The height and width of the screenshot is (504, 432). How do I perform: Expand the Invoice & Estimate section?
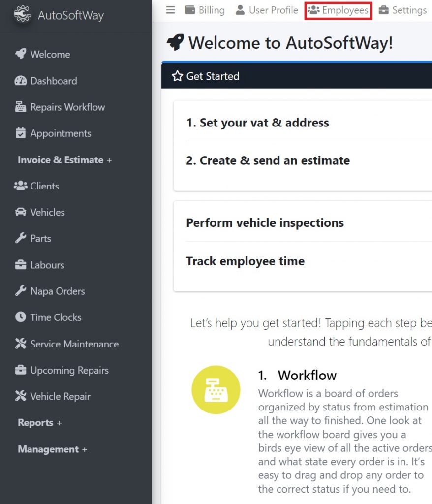(64, 160)
